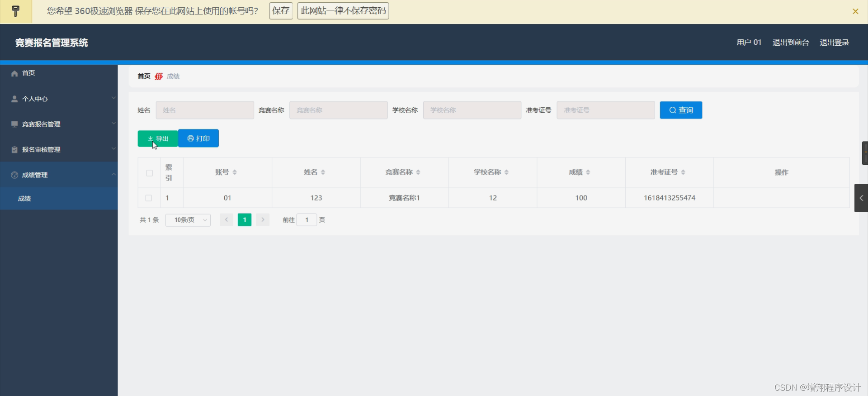868x396 pixels.
Task: Sort the 准考证号 column
Action: tap(683, 172)
